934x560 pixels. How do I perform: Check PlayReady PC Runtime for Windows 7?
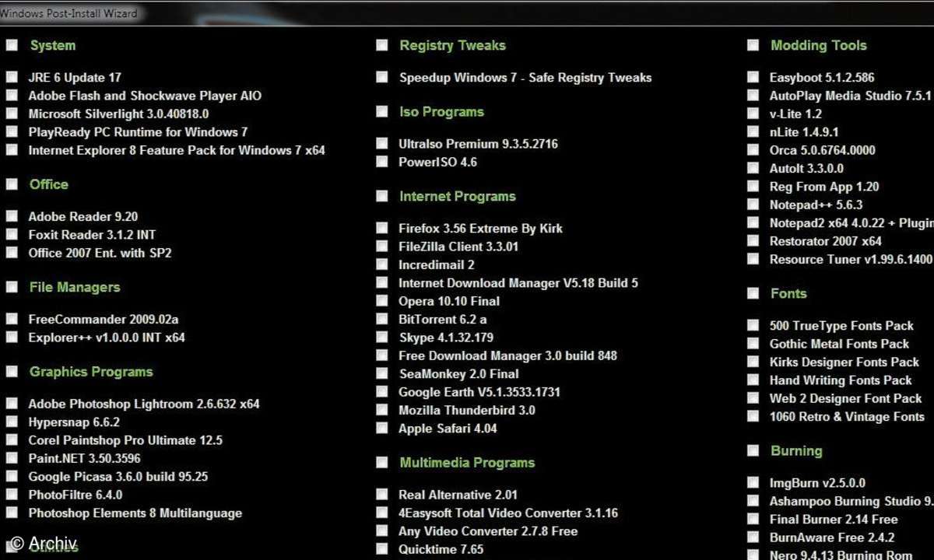pos(12,131)
